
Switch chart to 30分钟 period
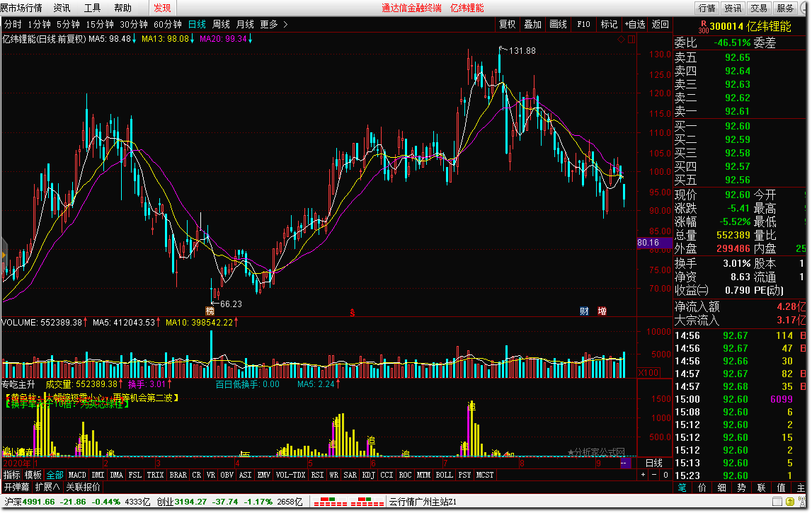(x=134, y=24)
